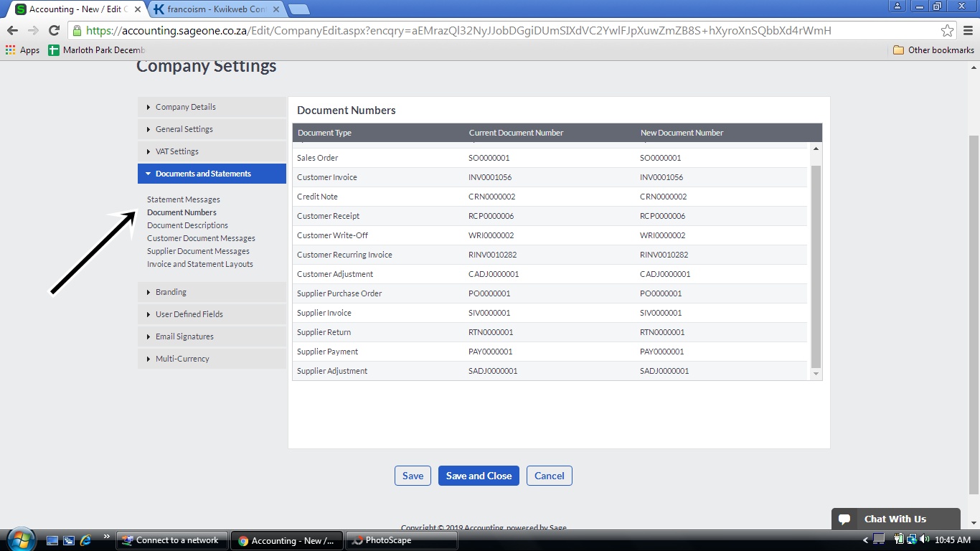Screen dimensions: 980x551
Task: Open Windows Start menu orb
Action: [20, 540]
